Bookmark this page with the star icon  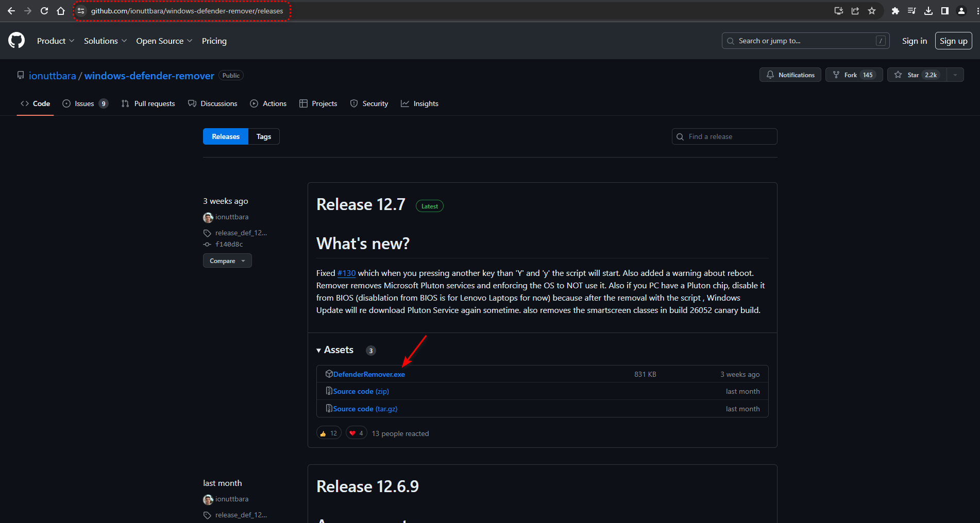point(872,11)
